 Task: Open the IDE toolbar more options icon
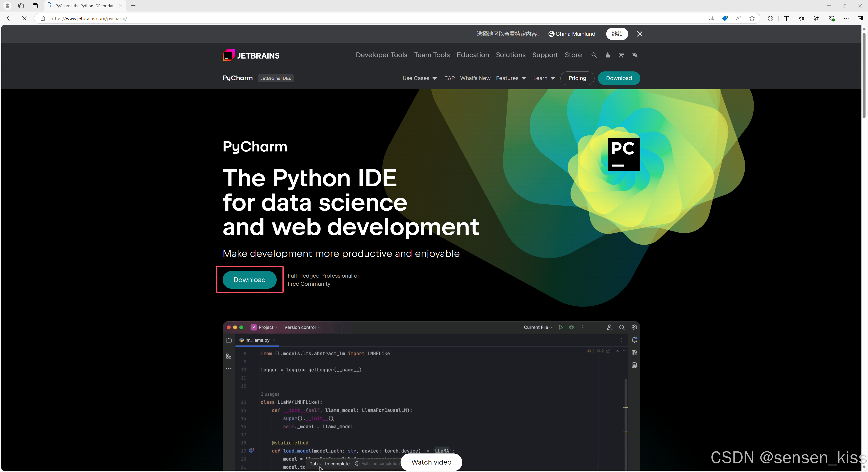[x=582, y=328]
